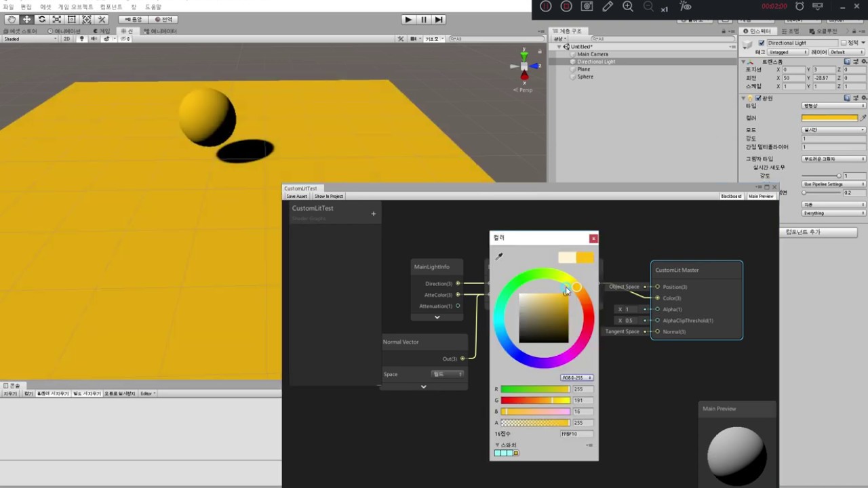868x488 pixels.
Task: Toggle scene lighting bulb icon
Action: (82, 39)
